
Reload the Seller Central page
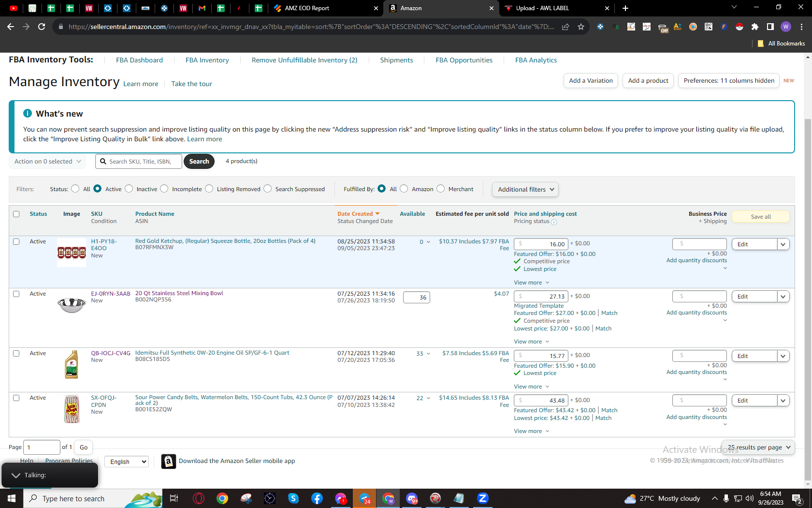coord(42,27)
